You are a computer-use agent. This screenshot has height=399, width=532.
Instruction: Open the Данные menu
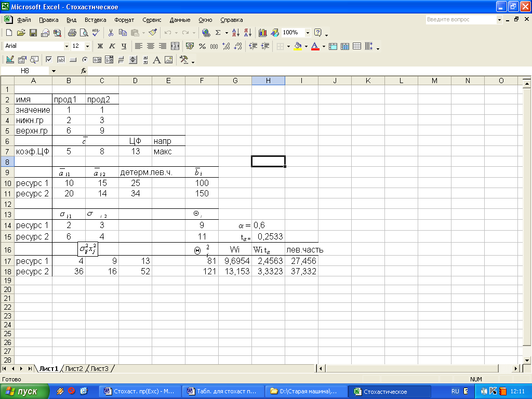click(180, 20)
